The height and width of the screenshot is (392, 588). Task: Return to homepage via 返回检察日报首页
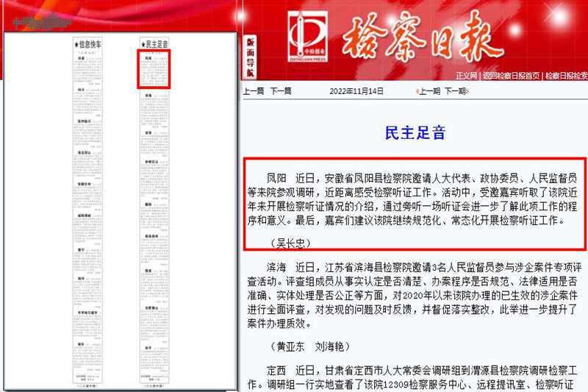click(x=511, y=76)
